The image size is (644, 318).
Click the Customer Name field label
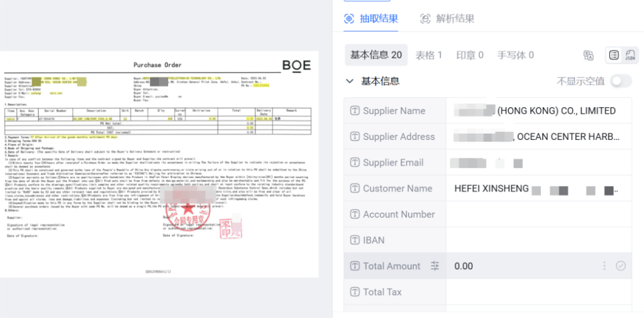397,189
